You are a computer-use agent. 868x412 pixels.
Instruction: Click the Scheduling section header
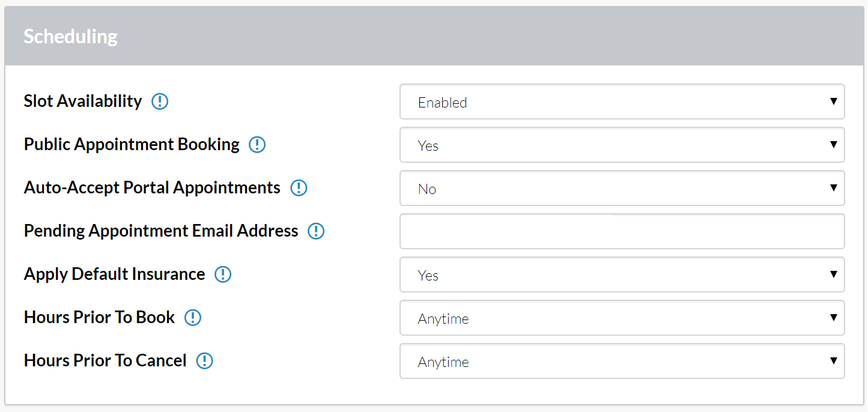point(434,36)
